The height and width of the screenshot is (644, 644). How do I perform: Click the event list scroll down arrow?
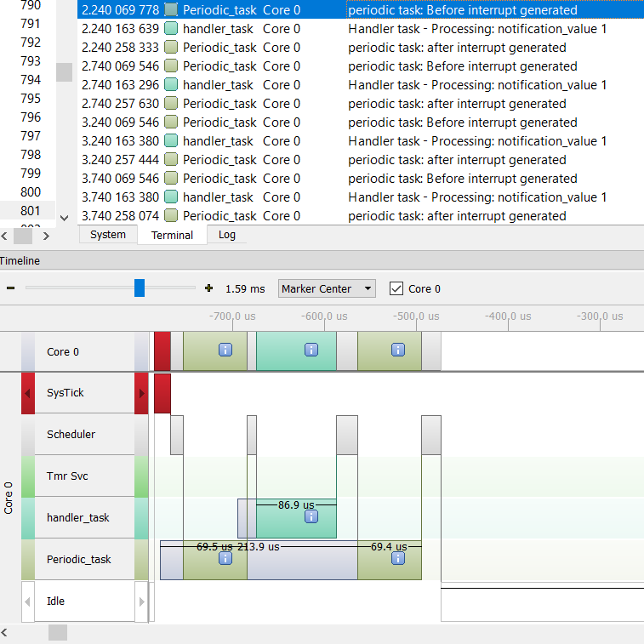click(64, 218)
